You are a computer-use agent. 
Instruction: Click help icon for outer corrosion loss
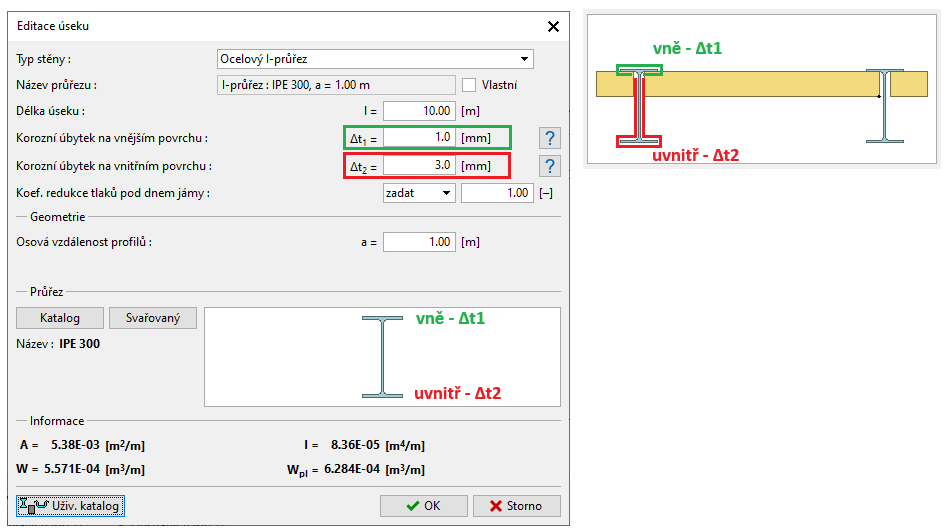point(548,138)
